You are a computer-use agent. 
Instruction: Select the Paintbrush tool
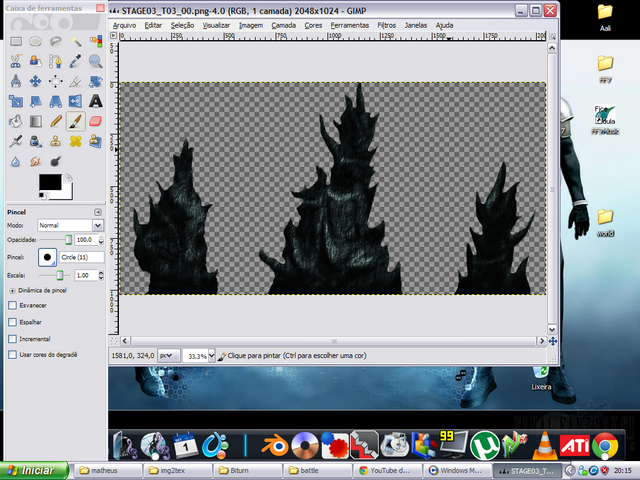(x=76, y=121)
